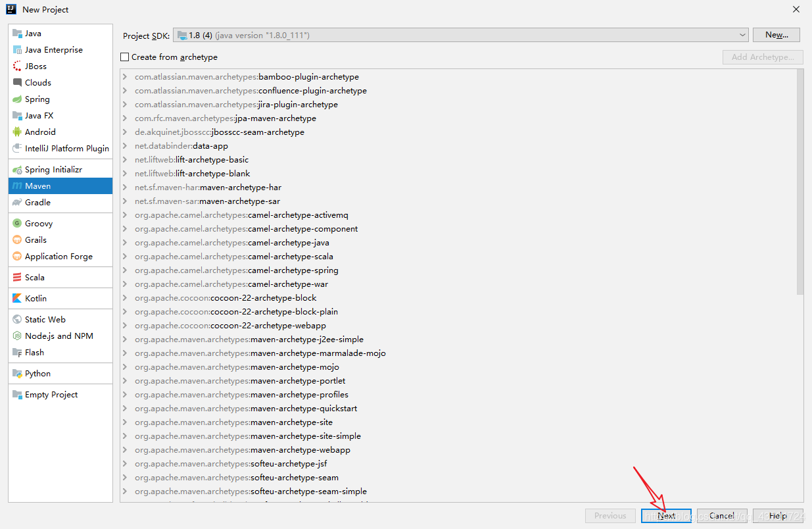Click the Cancel button
This screenshot has height=529, width=812.
[721, 516]
